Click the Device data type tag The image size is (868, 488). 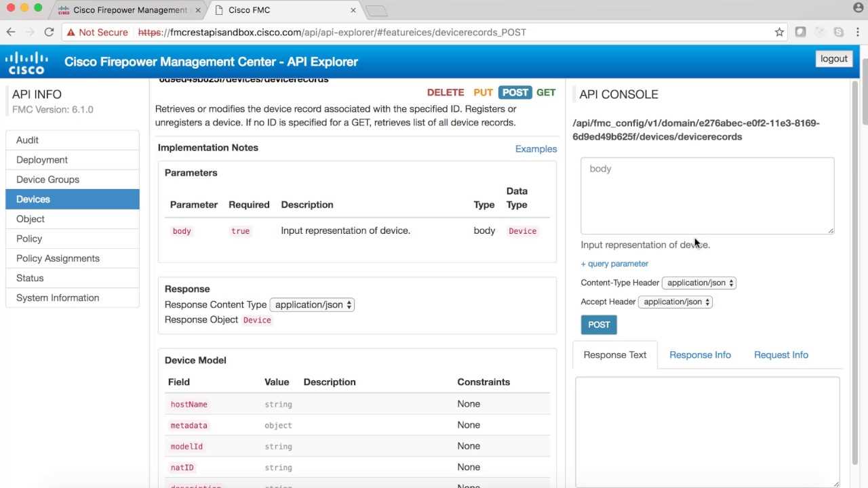522,231
